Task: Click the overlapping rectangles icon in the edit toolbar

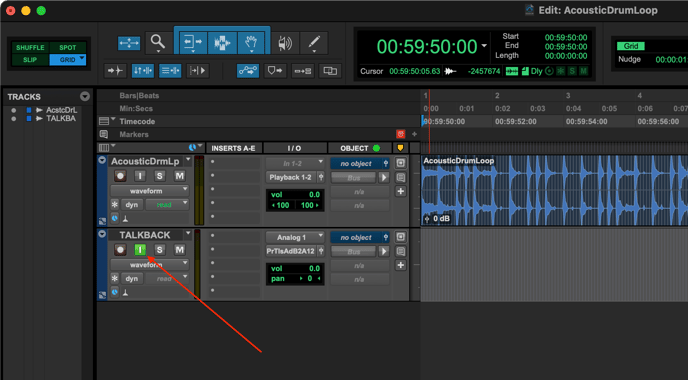Action: pyautogui.click(x=330, y=71)
